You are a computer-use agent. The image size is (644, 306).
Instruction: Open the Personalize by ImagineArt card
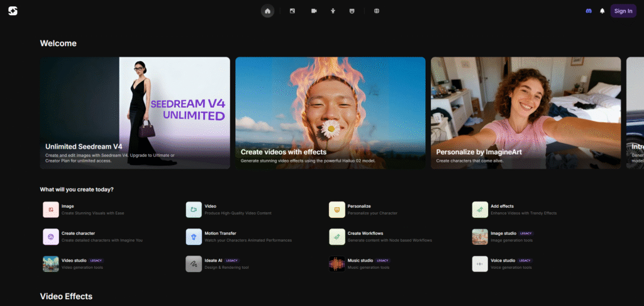point(526,113)
